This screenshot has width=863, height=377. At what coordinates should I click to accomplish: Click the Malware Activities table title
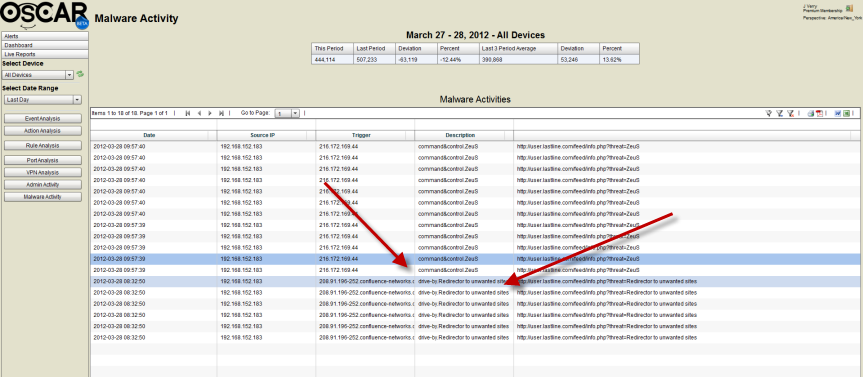[x=475, y=100]
